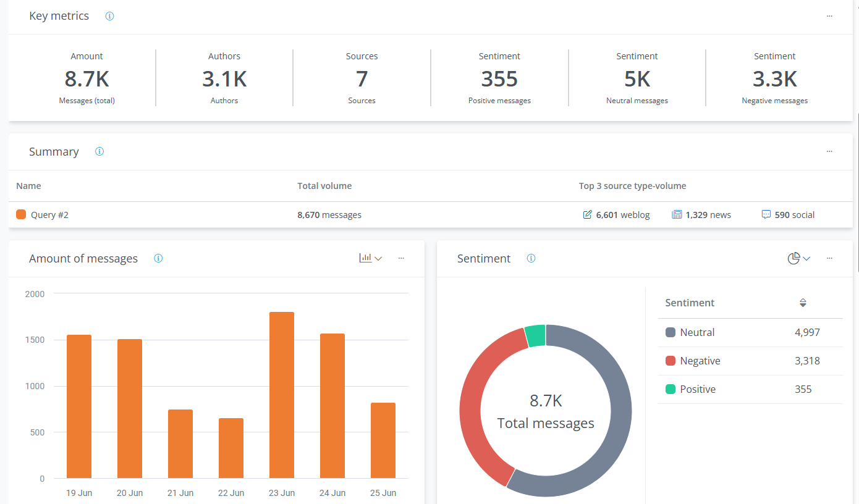Click the 6,601 weblog value

click(623, 215)
